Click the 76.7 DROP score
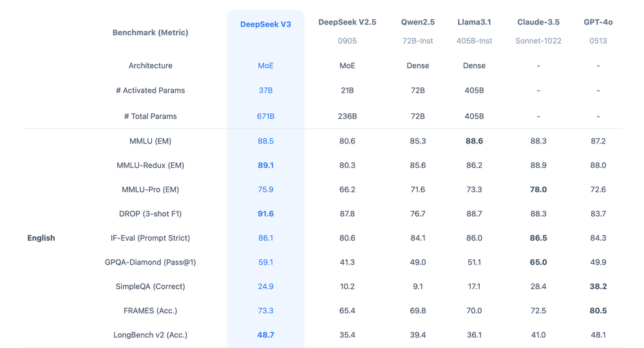Image resolution: width=644 pixels, height=348 pixels. coord(418,214)
